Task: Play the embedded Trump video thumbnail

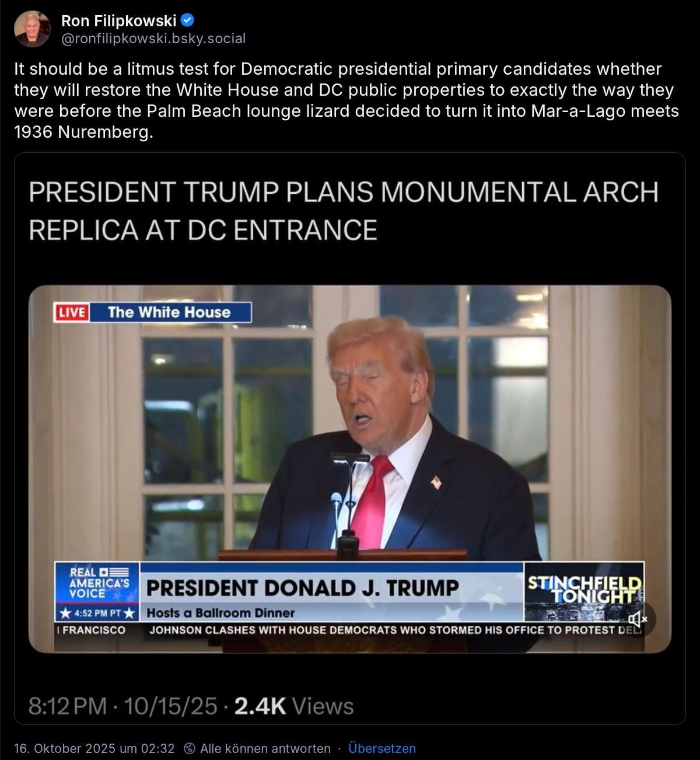Action: [350, 469]
